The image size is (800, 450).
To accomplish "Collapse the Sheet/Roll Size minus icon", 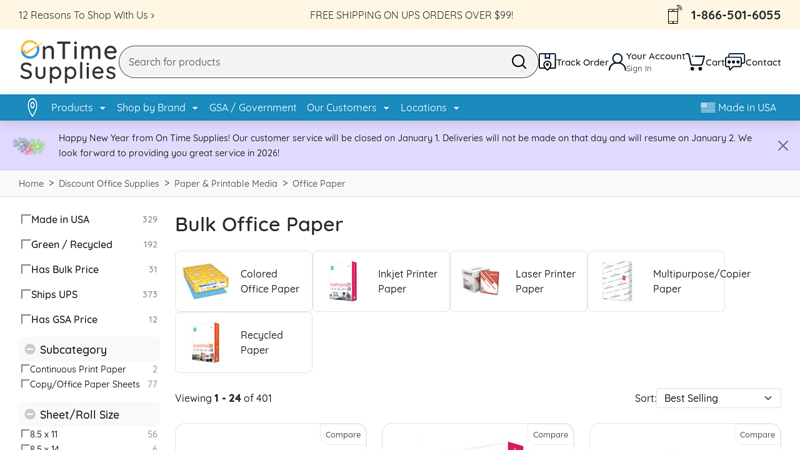I will 30,414.
